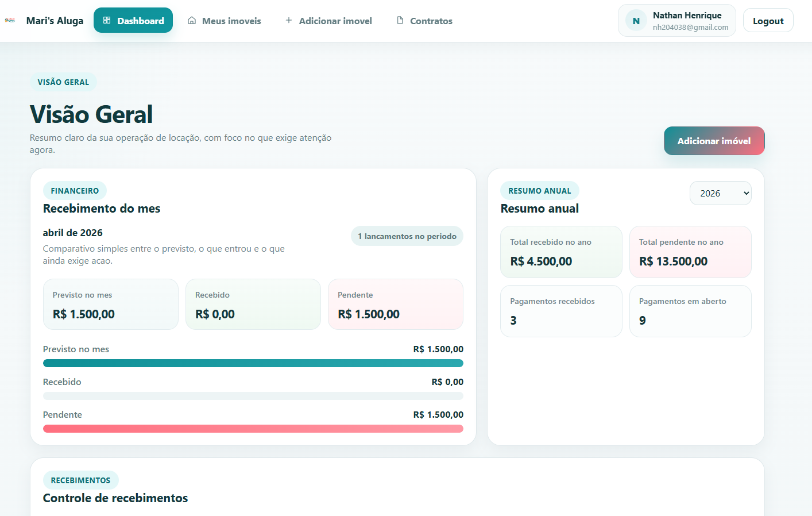Click the plus icon beside Adicionar imovel
Viewport: 812px width, 516px height.
pyautogui.click(x=289, y=20)
